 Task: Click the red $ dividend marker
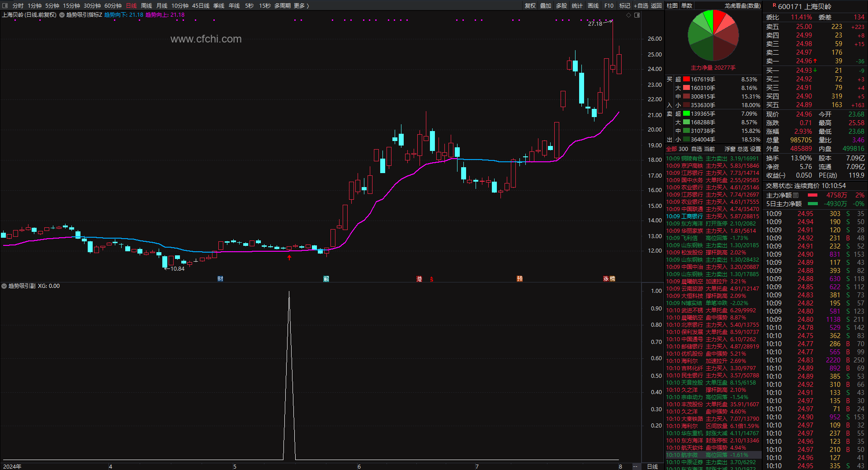(432, 279)
